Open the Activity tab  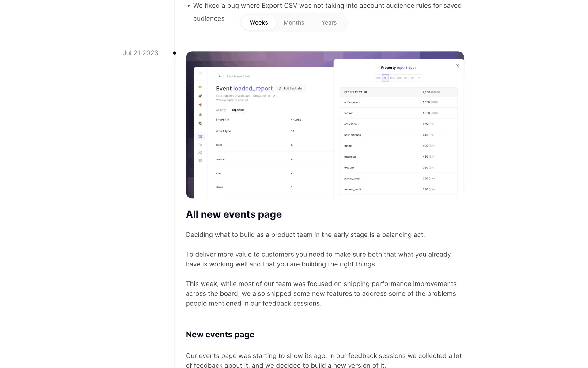[x=221, y=110]
